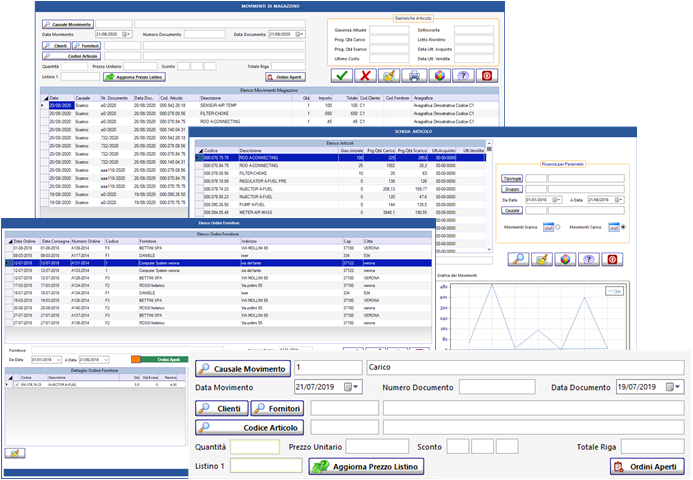This screenshot has width=693, height=480.
Task: Click scroll-up arrow of Elenco Articoli scrollbar
Action: 489,144
